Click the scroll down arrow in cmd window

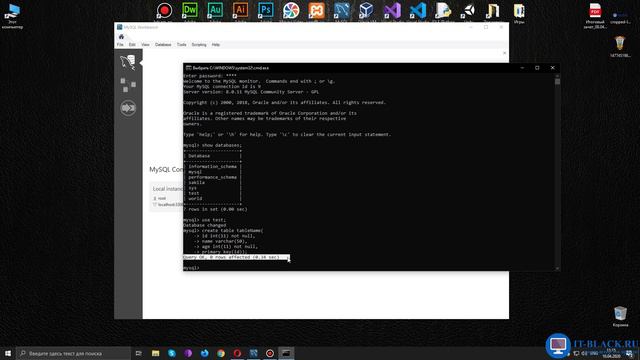click(x=557, y=268)
